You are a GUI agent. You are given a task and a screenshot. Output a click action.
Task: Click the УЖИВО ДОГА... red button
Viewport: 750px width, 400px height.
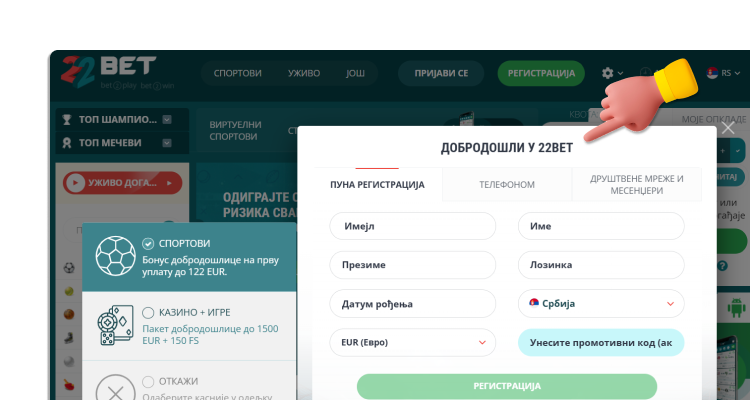[122, 183]
